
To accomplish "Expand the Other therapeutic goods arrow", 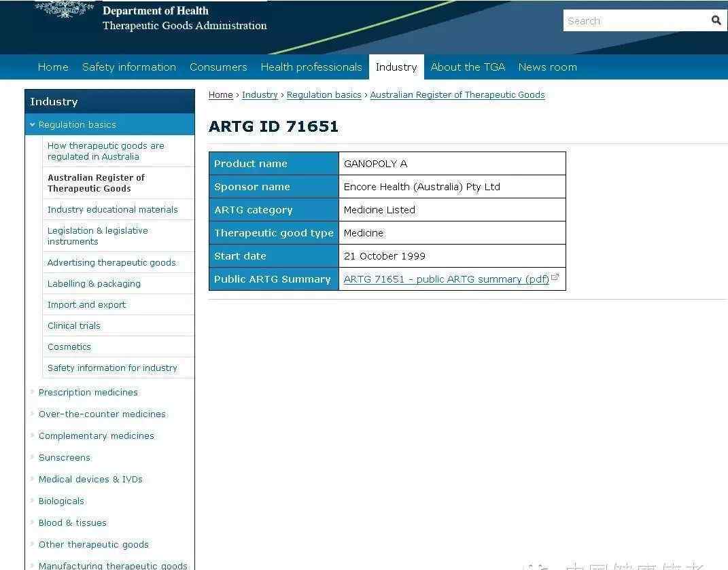I will point(32,544).
